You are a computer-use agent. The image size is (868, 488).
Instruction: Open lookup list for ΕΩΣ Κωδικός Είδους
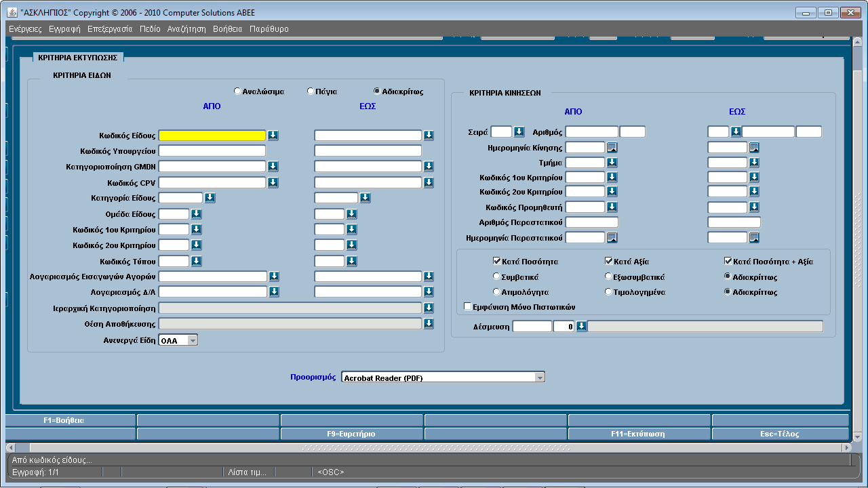(x=429, y=136)
